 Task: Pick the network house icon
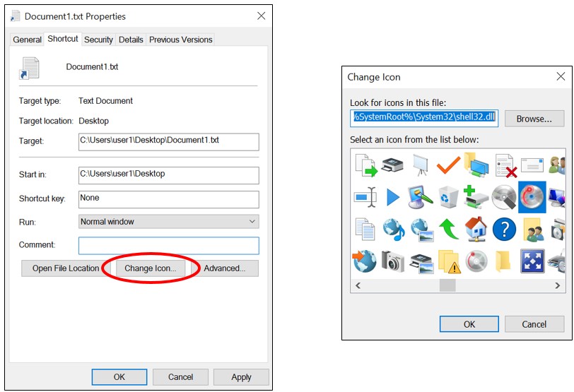click(476, 230)
